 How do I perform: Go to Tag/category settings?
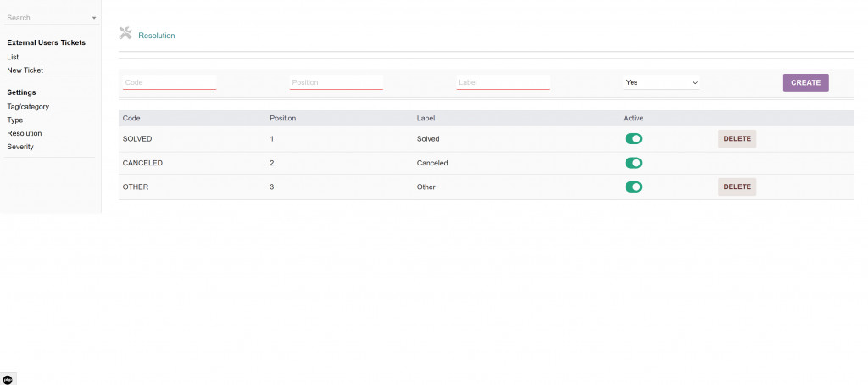28,107
